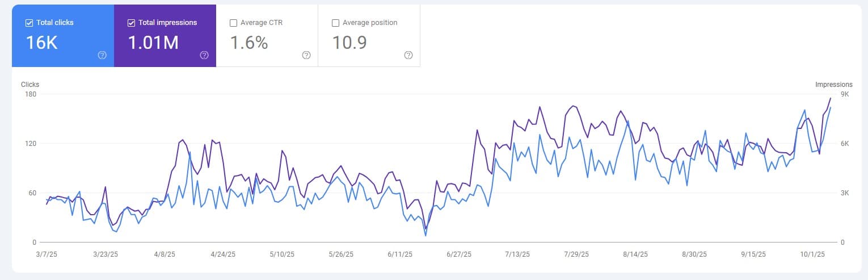This screenshot has width=868, height=280.
Task: Select the 1.6% average CTR value
Action: [248, 43]
